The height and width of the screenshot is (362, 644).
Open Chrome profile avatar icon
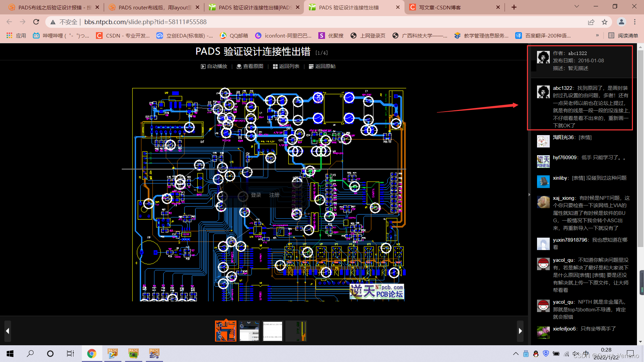pos(621,22)
